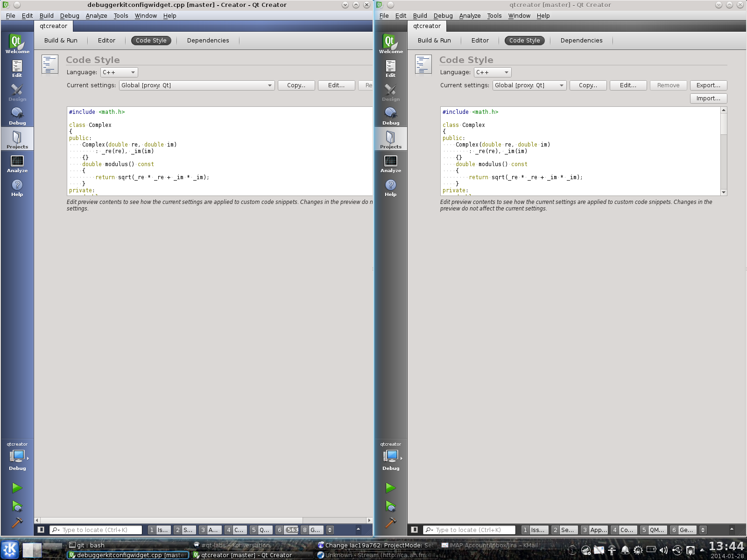This screenshot has height=560, width=747.
Task: Click Build hammer icon in left window
Action: (17, 523)
